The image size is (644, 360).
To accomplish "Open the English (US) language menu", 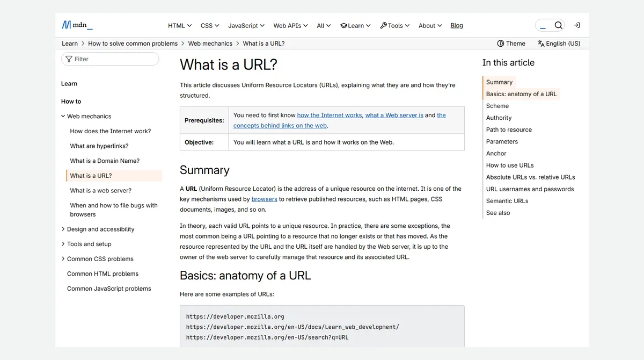I will click(559, 44).
